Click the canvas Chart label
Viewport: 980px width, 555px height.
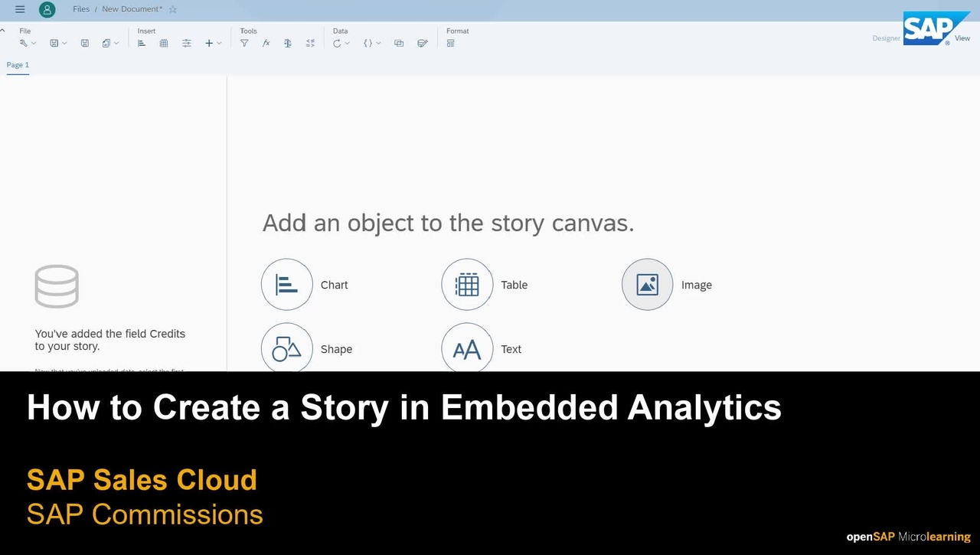335,285
